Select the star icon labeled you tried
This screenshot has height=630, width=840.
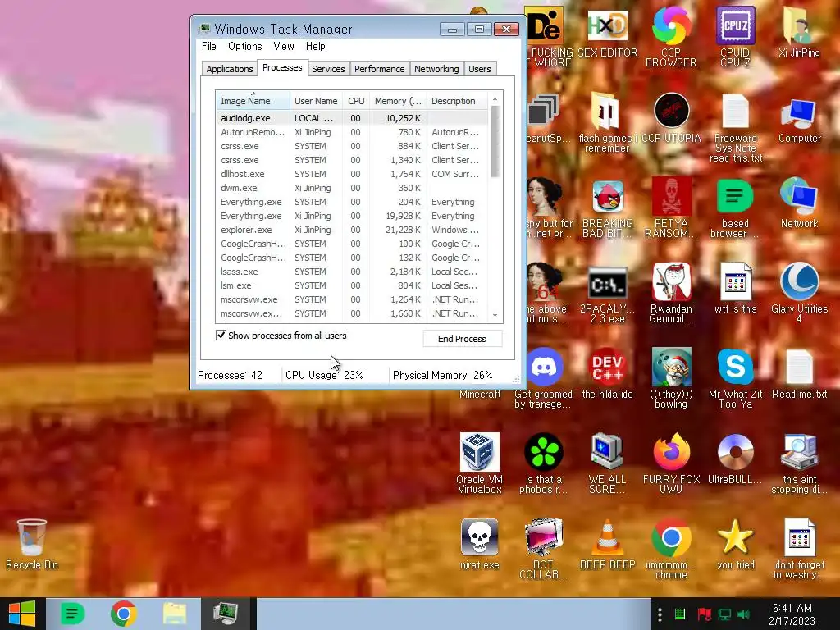[x=735, y=544]
